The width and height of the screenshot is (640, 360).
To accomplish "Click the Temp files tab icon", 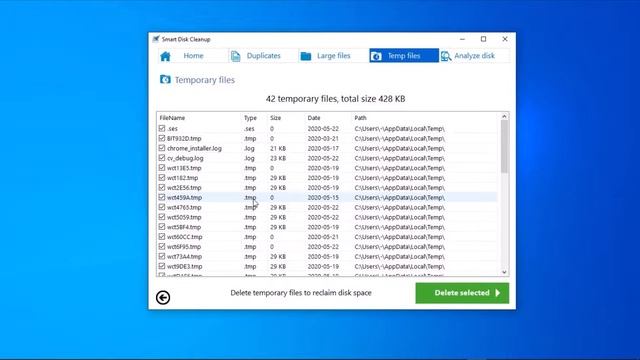I will (376, 56).
